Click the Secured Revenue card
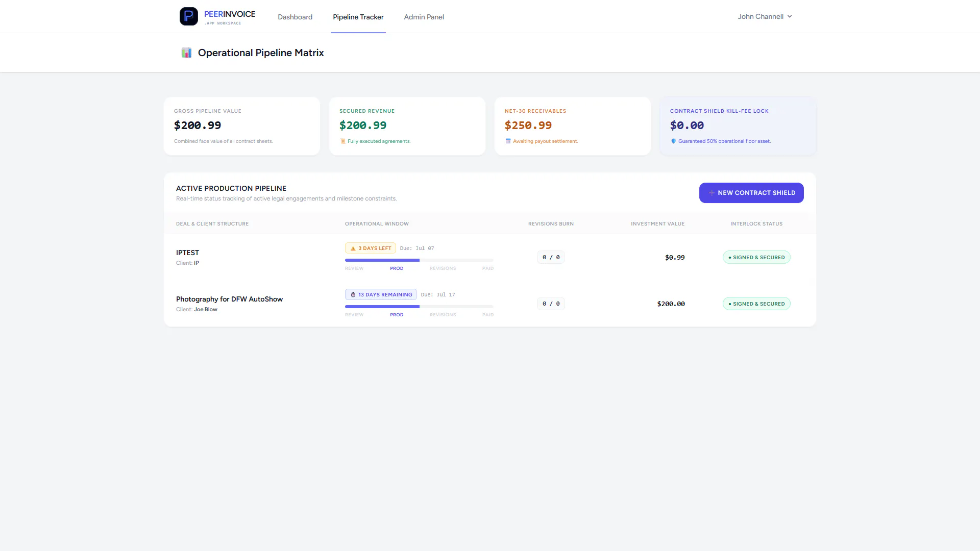The height and width of the screenshot is (551, 980). click(x=407, y=126)
